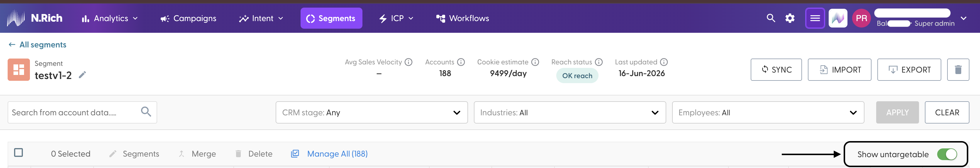Check the select-all accounts checkbox
Screen dimensions: 980x168
coord(18,152)
